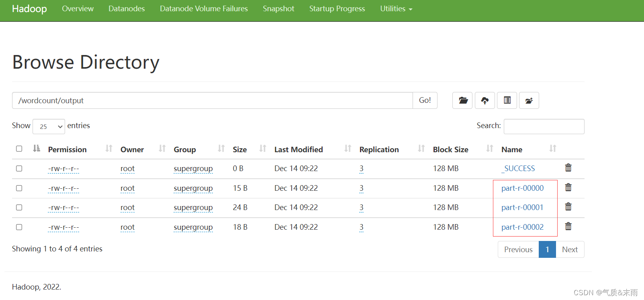Edit permission of the _SUCCESS row
Screen dimensions: 644x300
tap(63, 169)
